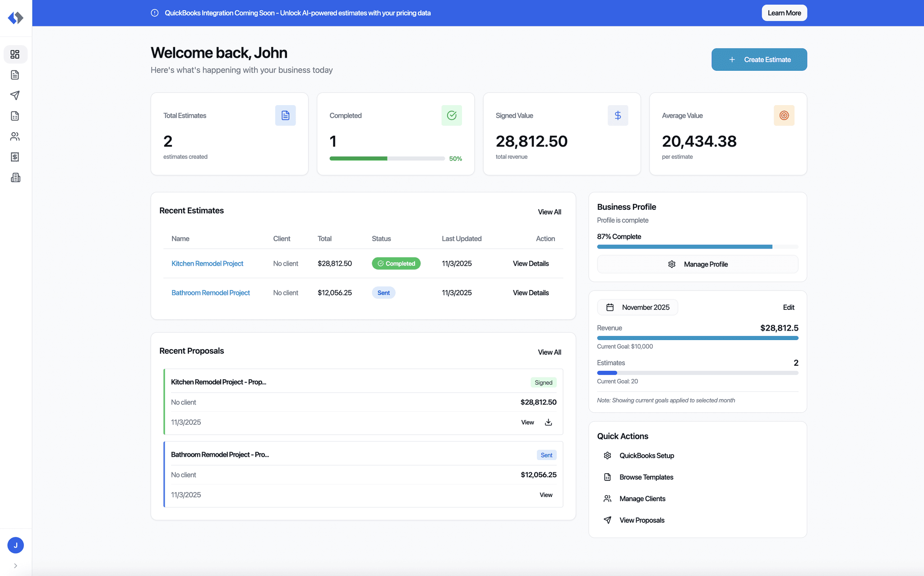924x576 pixels.
Task: Click the $28,812.50 total cell
Action: pos(335,263)
